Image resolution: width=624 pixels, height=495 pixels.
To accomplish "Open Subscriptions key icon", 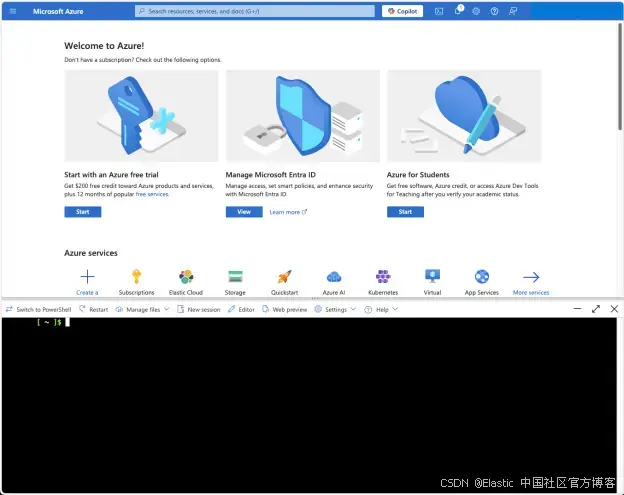I will [x=136, y=277].
